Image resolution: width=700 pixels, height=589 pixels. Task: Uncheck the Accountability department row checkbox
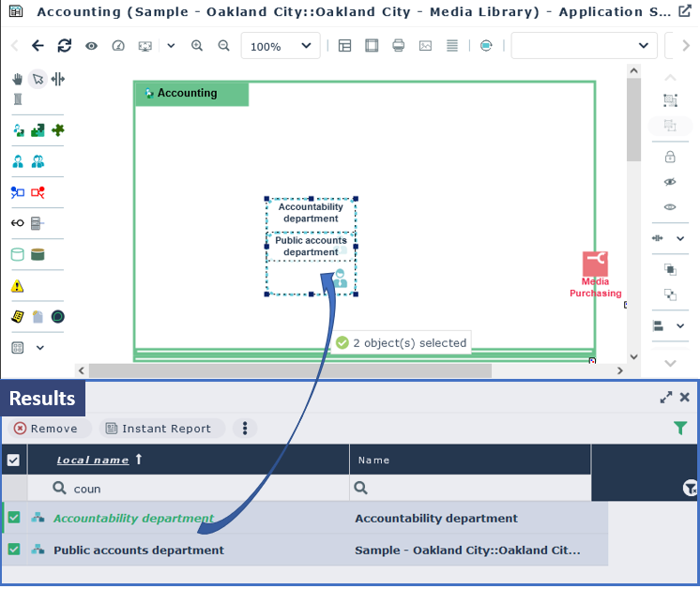(14, 518)
